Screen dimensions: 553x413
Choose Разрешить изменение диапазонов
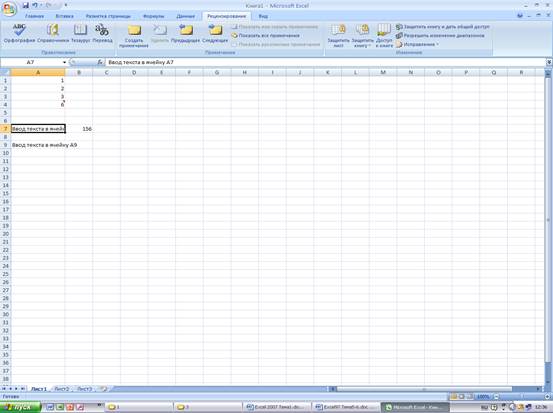[x=440, y=36]
